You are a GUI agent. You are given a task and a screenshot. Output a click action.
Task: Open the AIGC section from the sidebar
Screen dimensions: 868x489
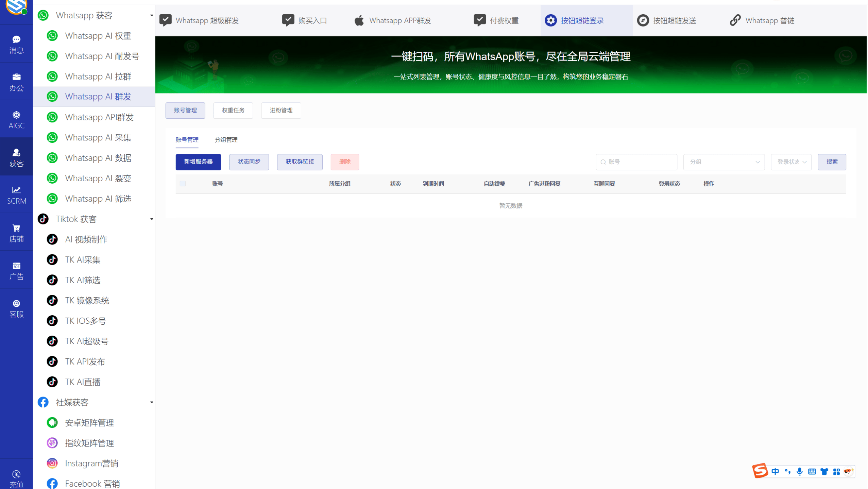(x=16, y=119)
